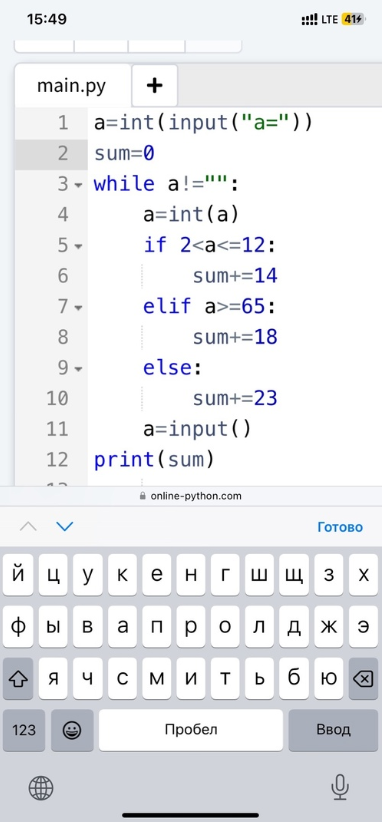Image resolution: width=382 pixels, height=822 pixels.
Task: Collapse the if block fold arrow on line 5
Action: [x=78, y=246]
